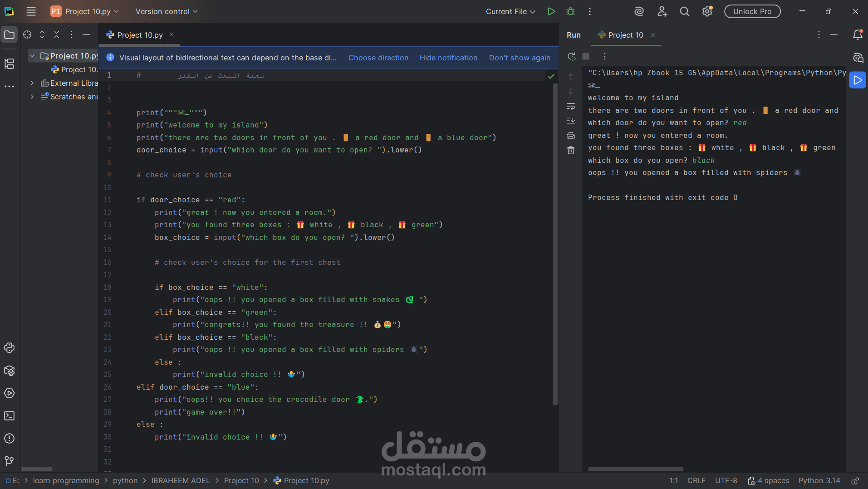Click the Unlock Pro button
Screen dimensions: 868x489
point(752,11)
